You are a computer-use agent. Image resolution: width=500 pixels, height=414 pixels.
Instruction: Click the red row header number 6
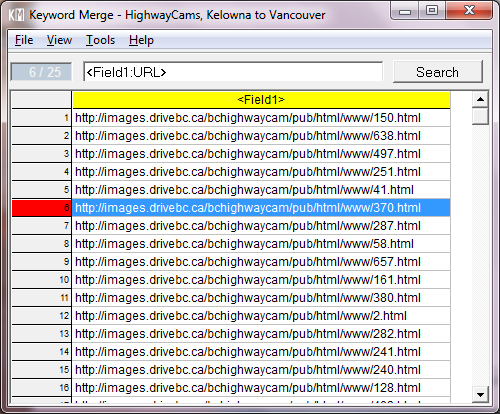[42, 208]
